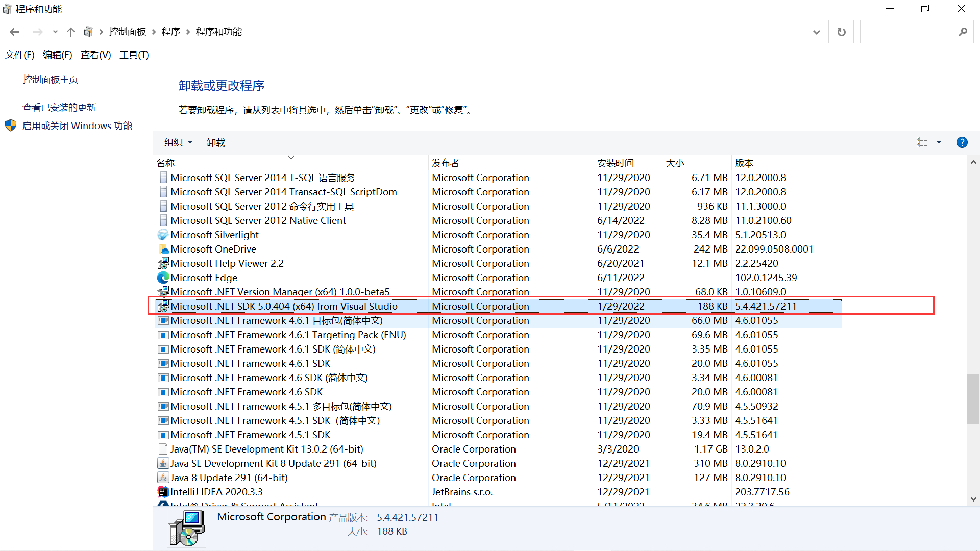980x551 pixels.
Task: Expand the address bar history dropdown
Action: 817,32
